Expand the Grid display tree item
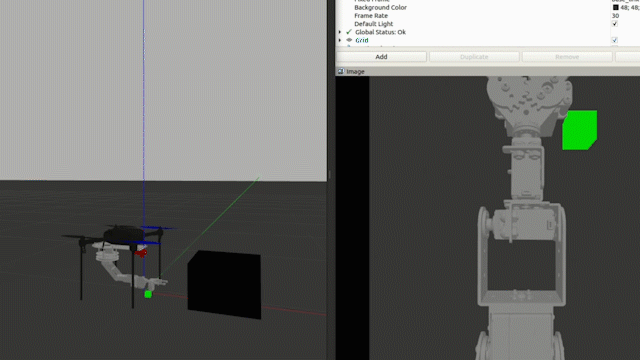640x360 pixels. pyautogui.click(x=340, y=40)
